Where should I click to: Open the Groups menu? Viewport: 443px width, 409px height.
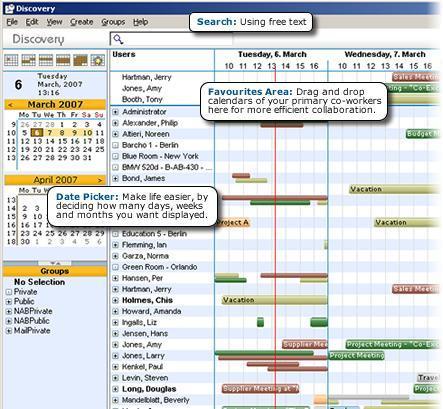(x=113, y=22)
